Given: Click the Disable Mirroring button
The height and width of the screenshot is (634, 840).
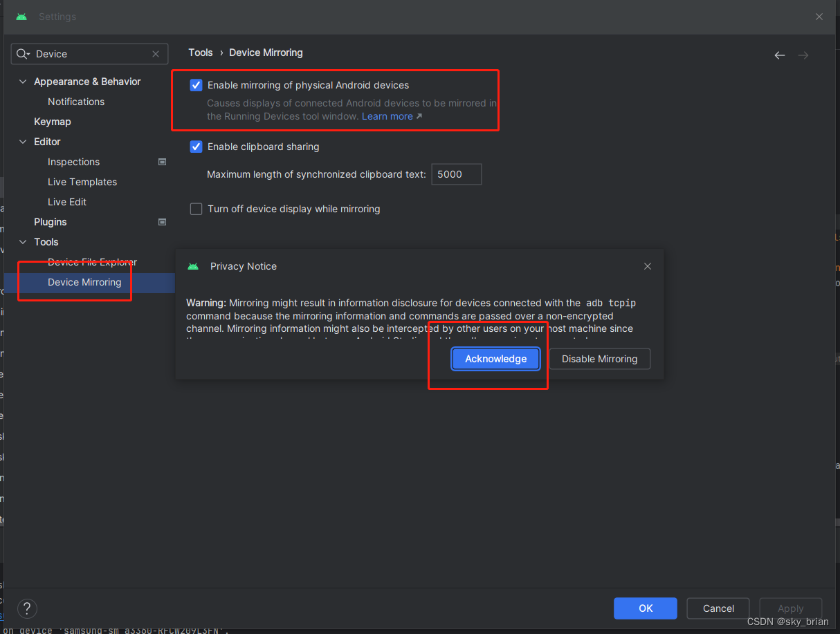Looking at the screenshot, I should pos(599,359).
